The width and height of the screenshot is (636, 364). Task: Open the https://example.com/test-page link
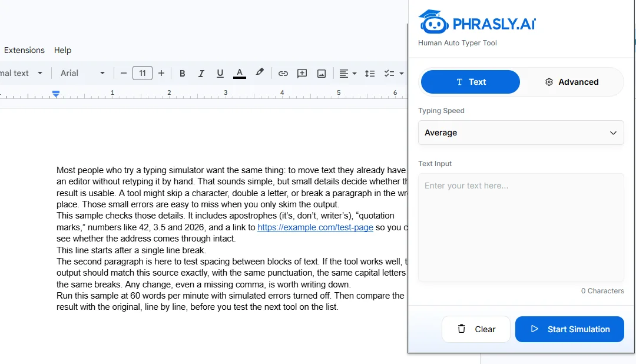point(315,227)
